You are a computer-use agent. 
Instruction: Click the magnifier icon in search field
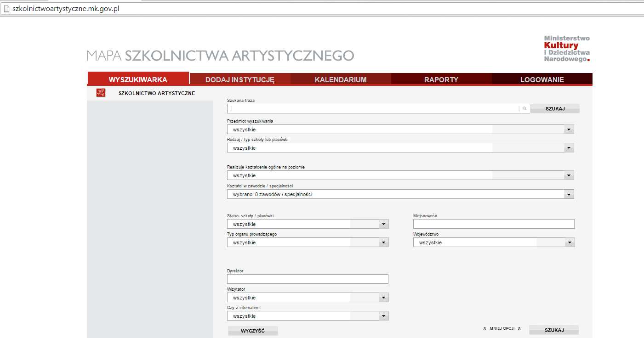[x=524, y=109]
